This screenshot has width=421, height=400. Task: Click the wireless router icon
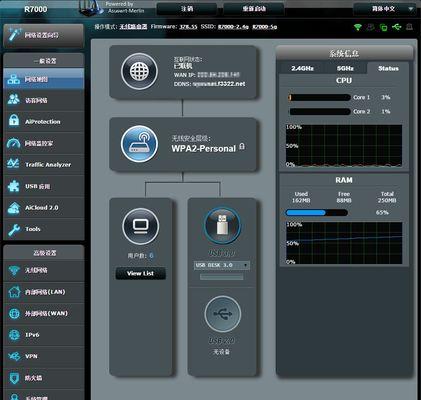click(139, 144)
